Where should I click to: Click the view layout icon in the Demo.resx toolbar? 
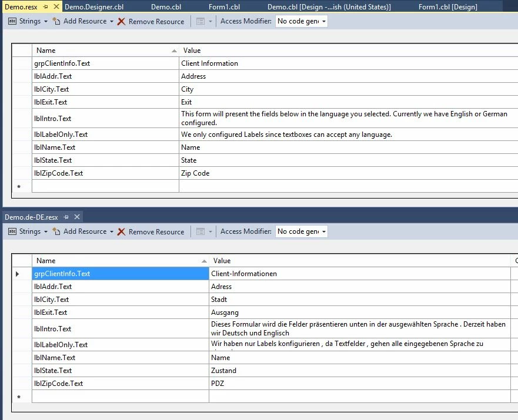click(x=200, y=22)
